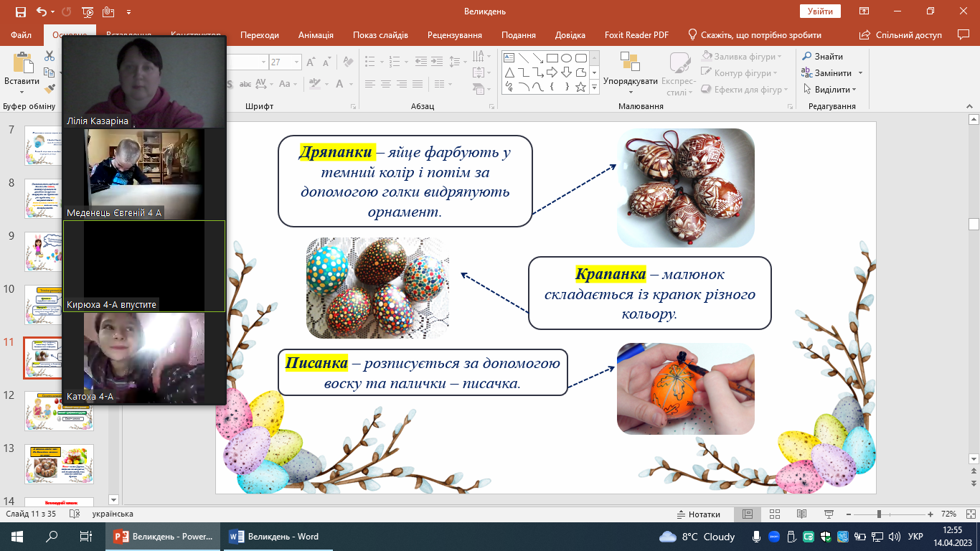Image resolution: width=980 pixels, height=551 pixels.
Task: Start slideshow from beginning via quick access icon
Action: [88, 11]
